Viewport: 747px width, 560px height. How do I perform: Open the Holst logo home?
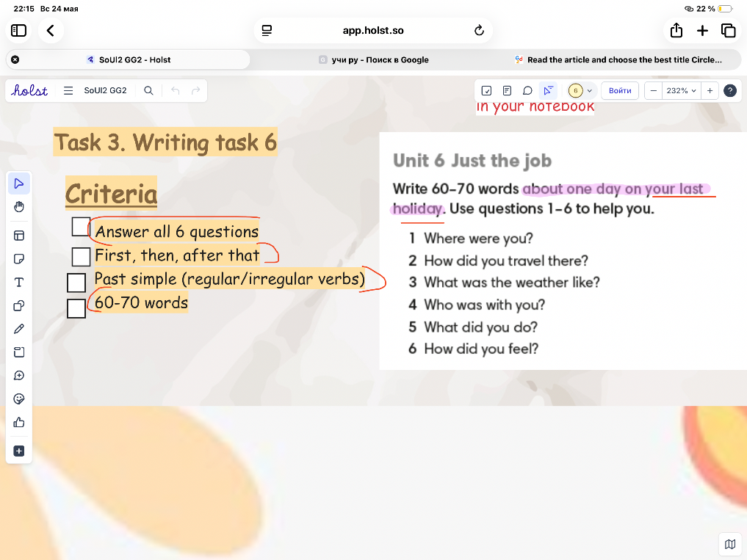(x=29, y=90)
